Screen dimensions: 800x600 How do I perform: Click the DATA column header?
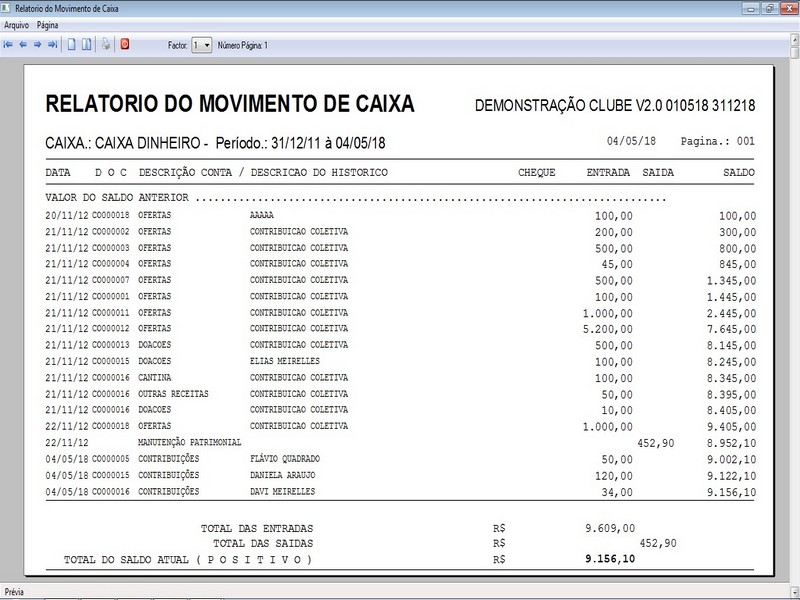[x=58, y=172]
